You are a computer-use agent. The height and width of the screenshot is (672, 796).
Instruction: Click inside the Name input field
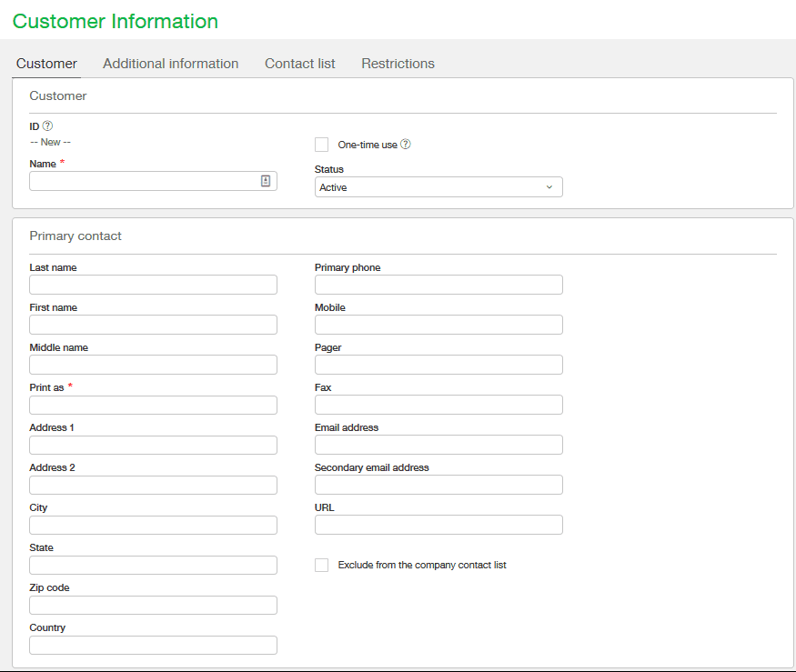tap(136, 180)
